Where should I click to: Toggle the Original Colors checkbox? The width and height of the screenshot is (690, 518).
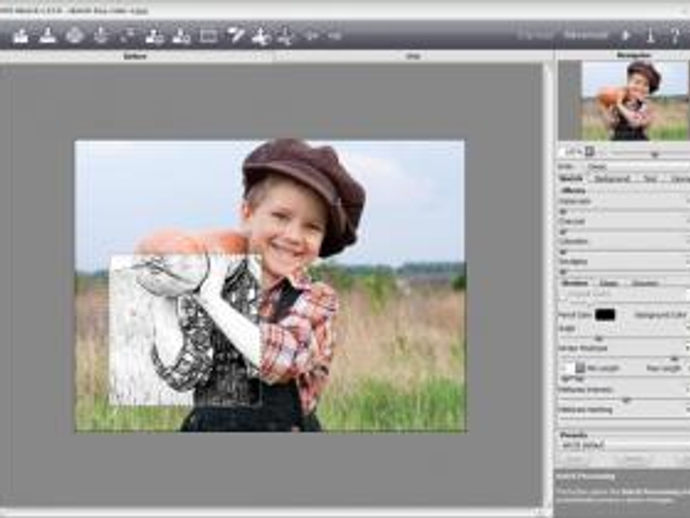[563, 294]
